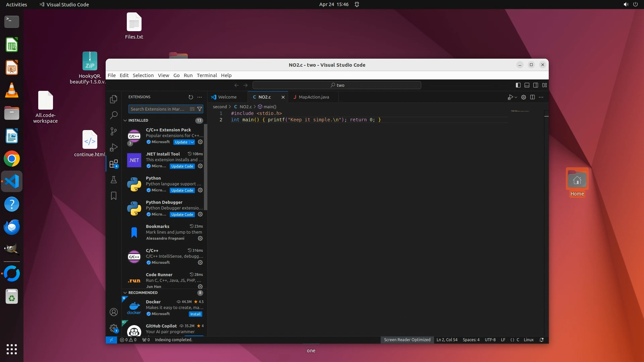Toggle the primary side bar layout button
Image resolution: width=644 pixels, height=362 pixels.
tap(518, 85)
